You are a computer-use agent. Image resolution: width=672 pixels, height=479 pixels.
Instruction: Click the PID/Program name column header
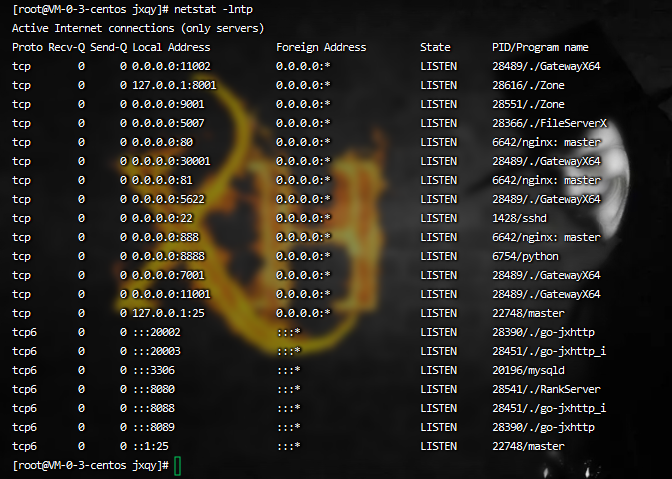point(540,47)
